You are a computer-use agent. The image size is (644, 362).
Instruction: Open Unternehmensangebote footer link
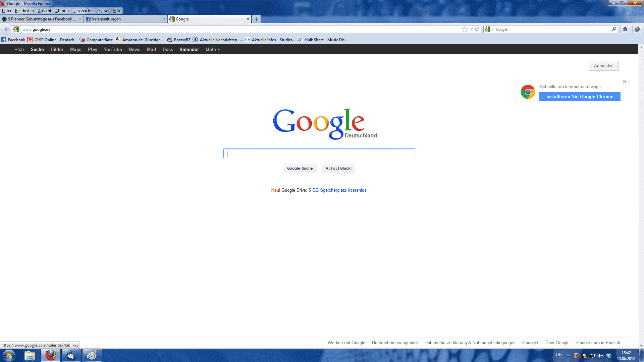395,343
